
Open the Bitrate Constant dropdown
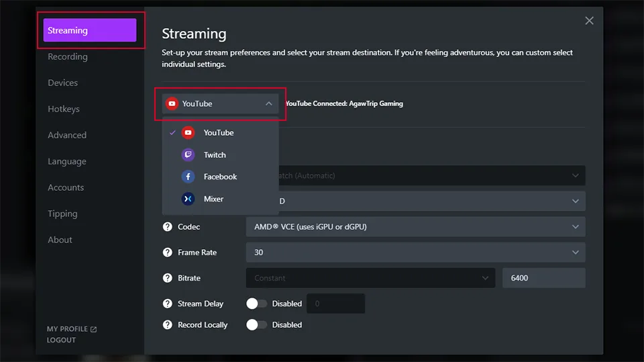(370, 278)
